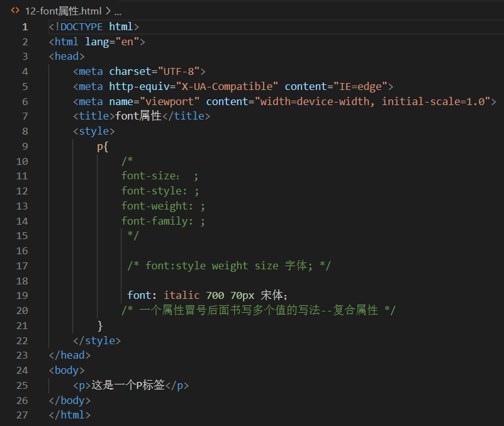Click the closing head tag

70,356
